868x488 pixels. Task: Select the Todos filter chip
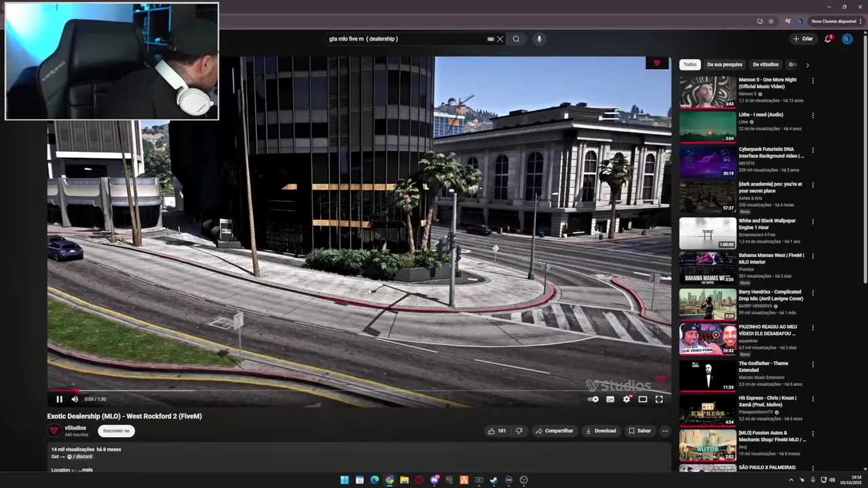coord(690,64)
